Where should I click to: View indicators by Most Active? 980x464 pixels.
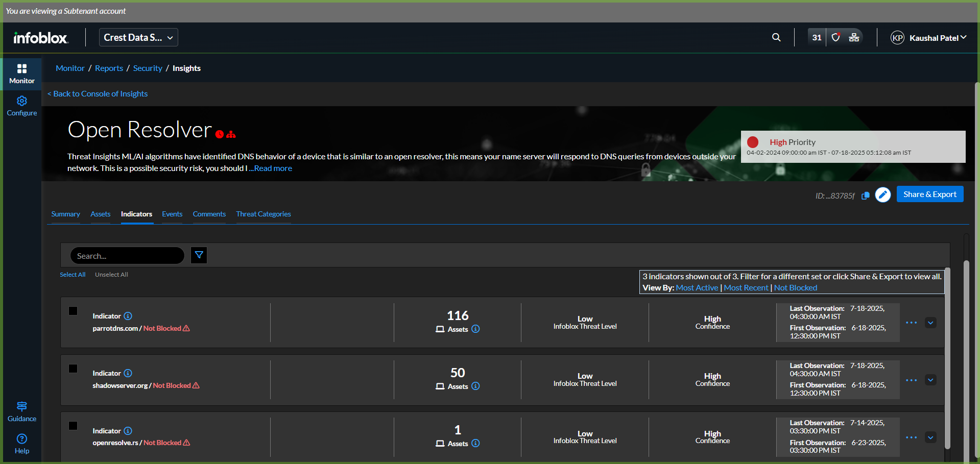pos(697,288)
